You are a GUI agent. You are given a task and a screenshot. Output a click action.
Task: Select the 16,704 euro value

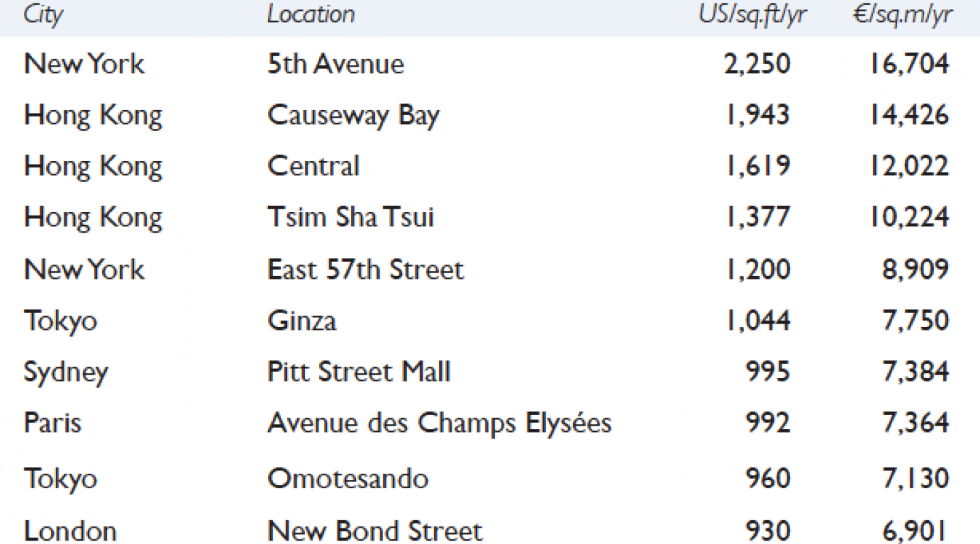click(x=909, y=65)
